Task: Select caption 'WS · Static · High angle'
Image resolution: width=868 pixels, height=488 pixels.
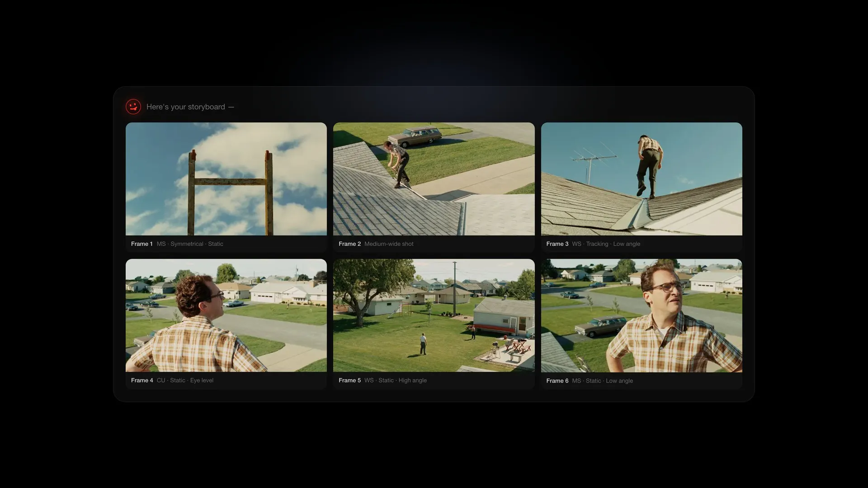Action: (396, 380)
